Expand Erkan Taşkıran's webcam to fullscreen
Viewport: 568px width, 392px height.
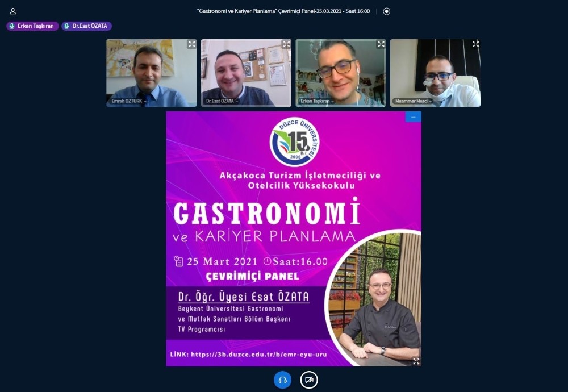[381, 44]
